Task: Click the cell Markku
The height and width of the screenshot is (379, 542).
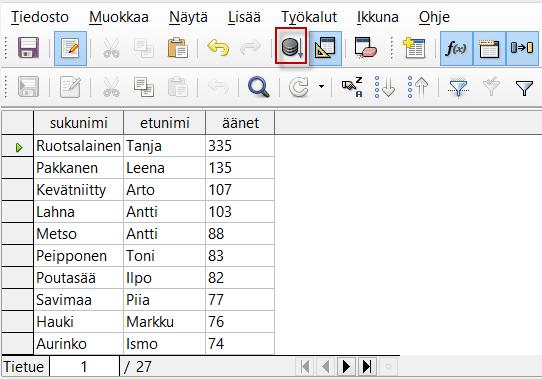Action: click(165, 322)
